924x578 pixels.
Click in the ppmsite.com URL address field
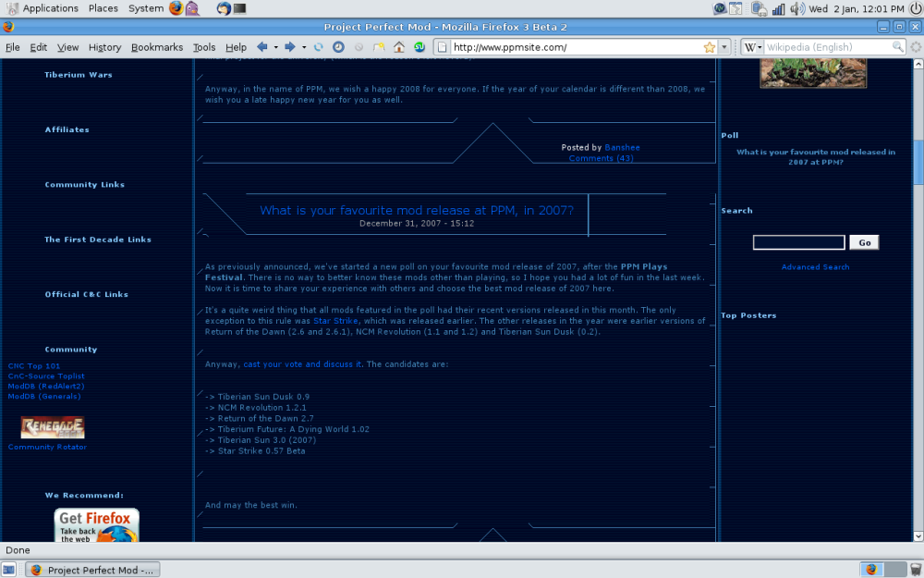[575, 47]
